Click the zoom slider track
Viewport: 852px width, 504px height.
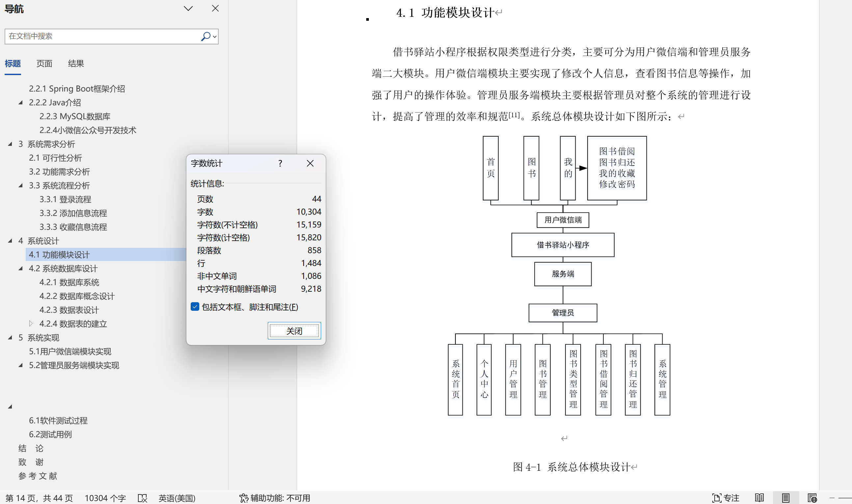845,498
